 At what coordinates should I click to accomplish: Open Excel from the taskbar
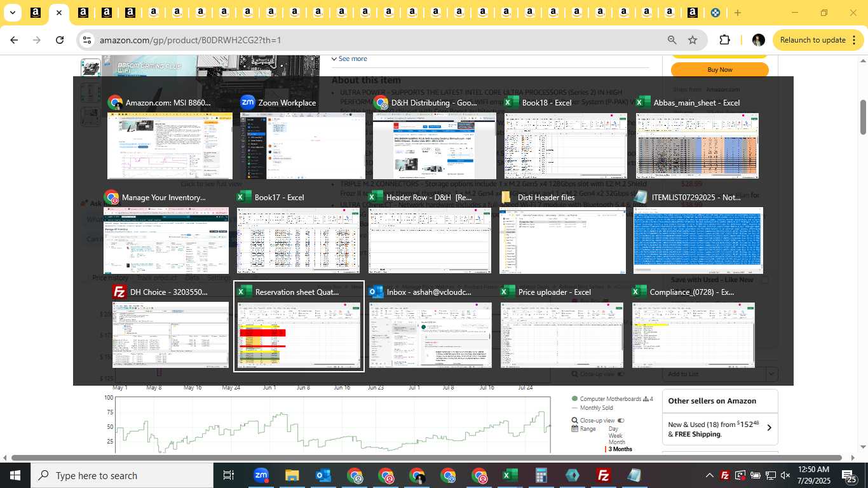tap(510, 475)
